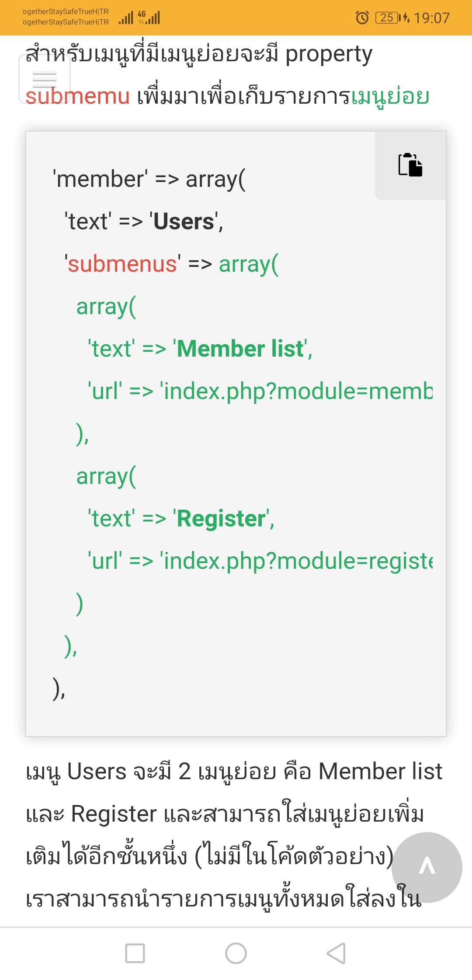This screenshot has height=980, width=472.
Task: Click the red 'submenus' key in code
Action: click(122, 264)
